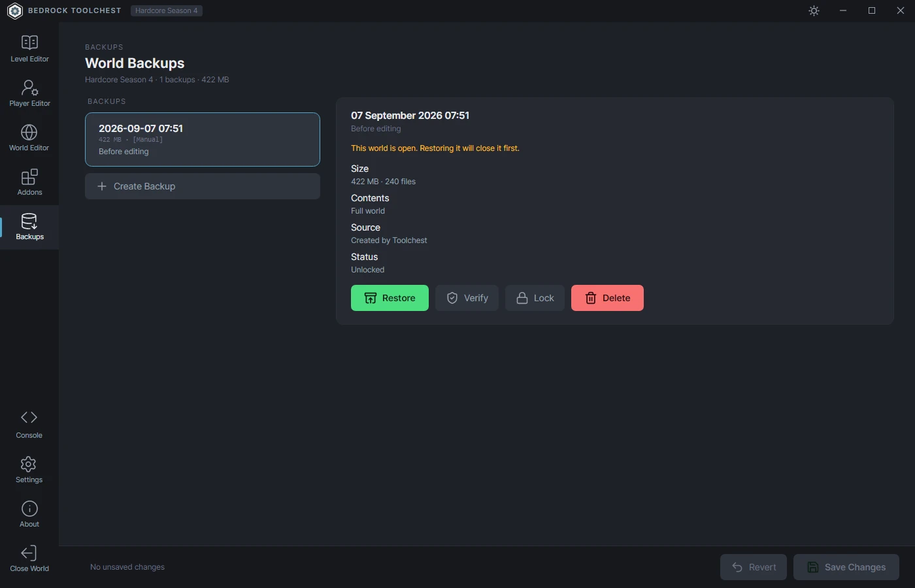This screenshot has width=915, height=588.
Task: Verify the selected backup
Action: [x=467, y=298]
